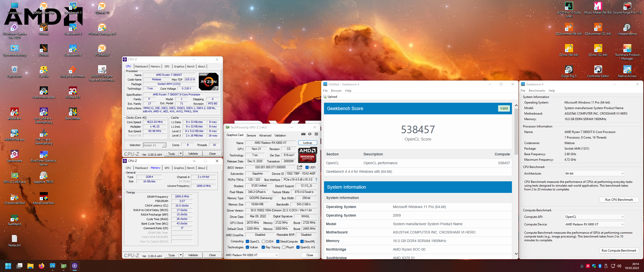Open the 3DMark Vantage desktop shortcut
The width and height of the screenshot is (644, 272).
point(44,8)
